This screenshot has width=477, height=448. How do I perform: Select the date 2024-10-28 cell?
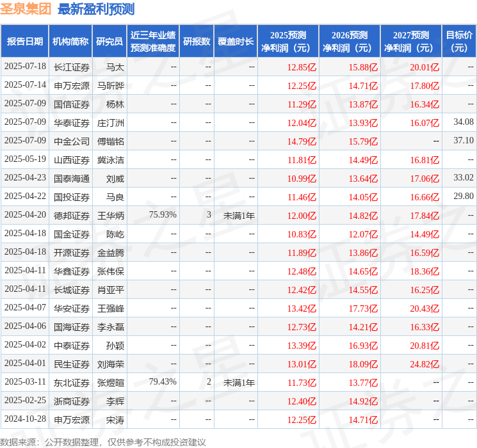[x=25, y=419]
